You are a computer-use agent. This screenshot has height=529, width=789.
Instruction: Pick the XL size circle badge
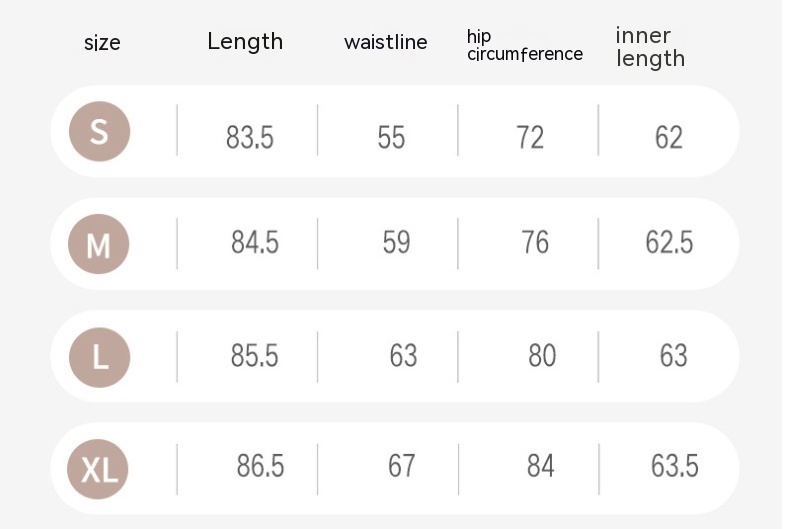pos(99,468)
